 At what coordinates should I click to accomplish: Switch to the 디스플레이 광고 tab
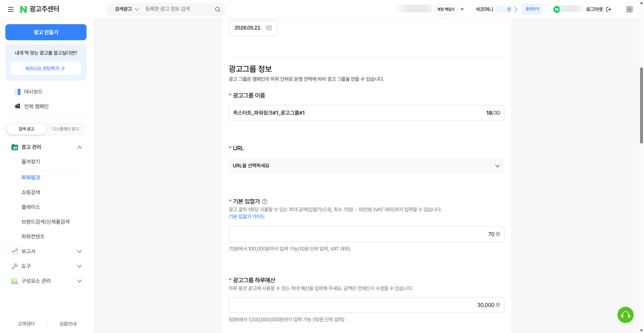coord(66,129)
